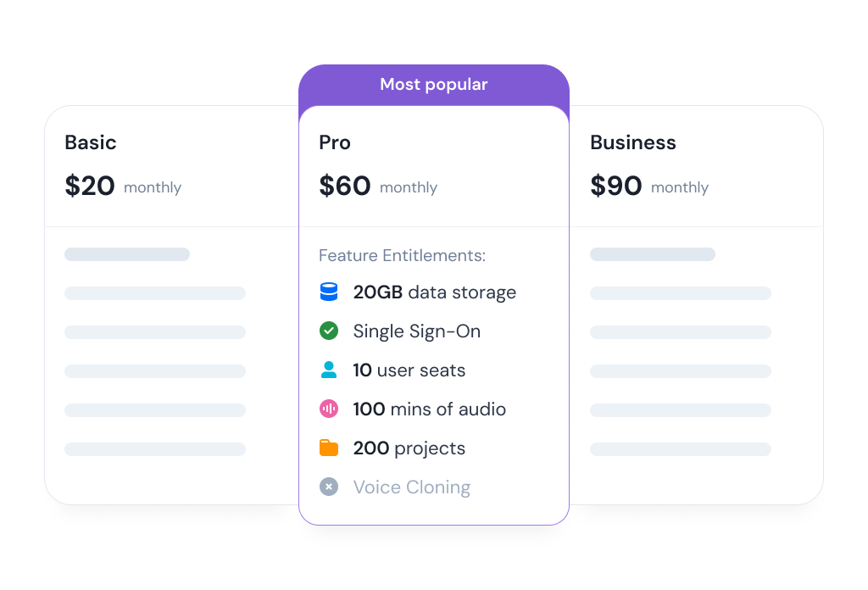Click the blue data storage database icon
Image resolution: width=868 pixels, height=590 pixels.
click(x=329, y=292)
